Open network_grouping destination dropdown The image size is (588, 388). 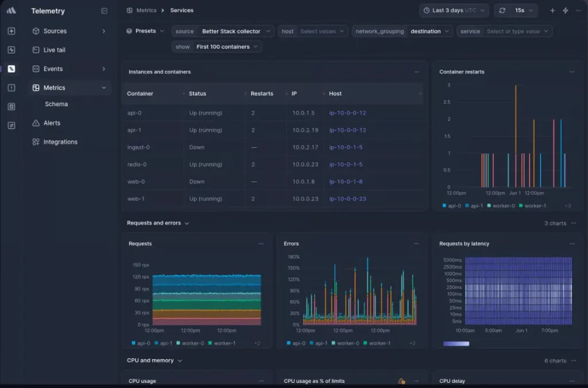(402, 32)
